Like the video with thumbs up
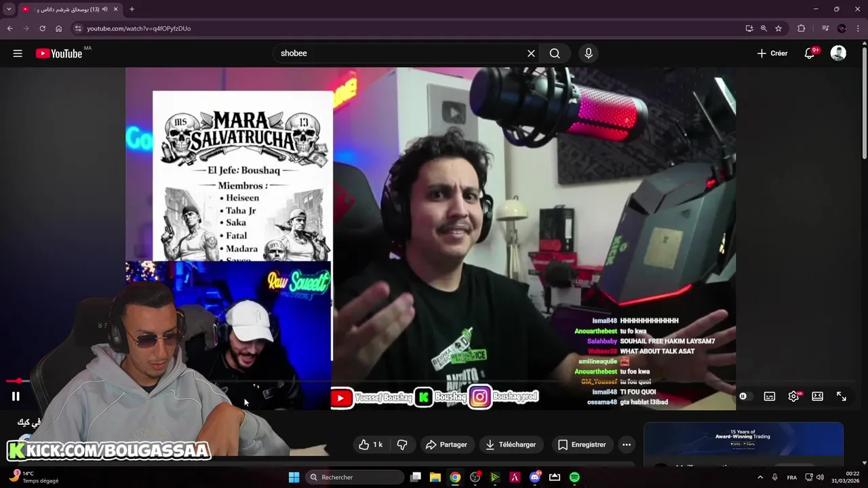 pyautogui.click(x=371, y=445)
